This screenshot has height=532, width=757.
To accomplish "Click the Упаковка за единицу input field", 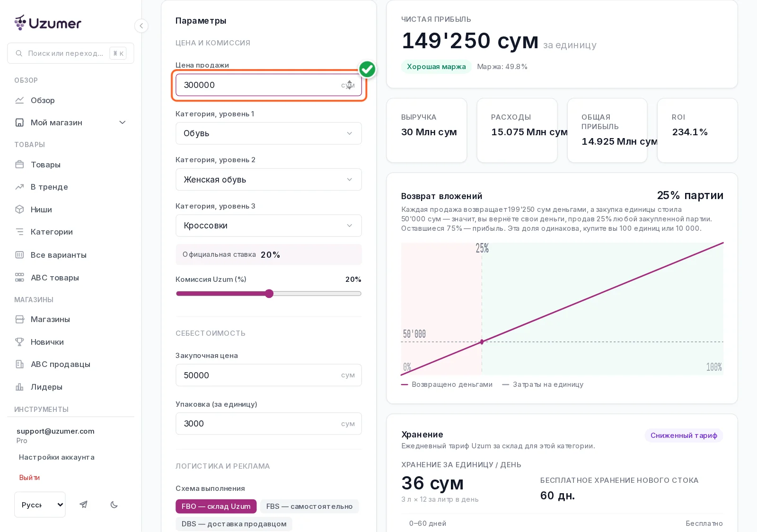I will (x=268, y=424).
